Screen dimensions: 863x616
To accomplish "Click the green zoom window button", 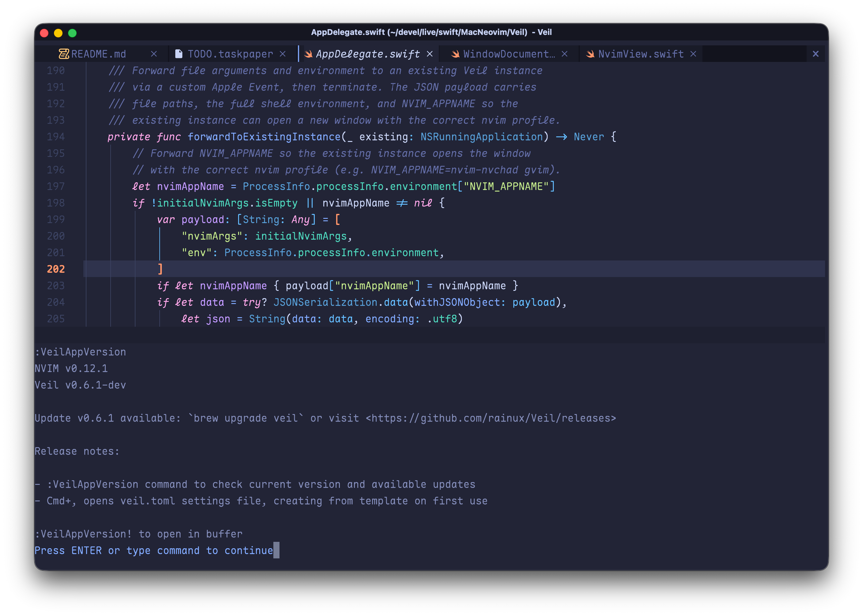I will click(72, 33).
